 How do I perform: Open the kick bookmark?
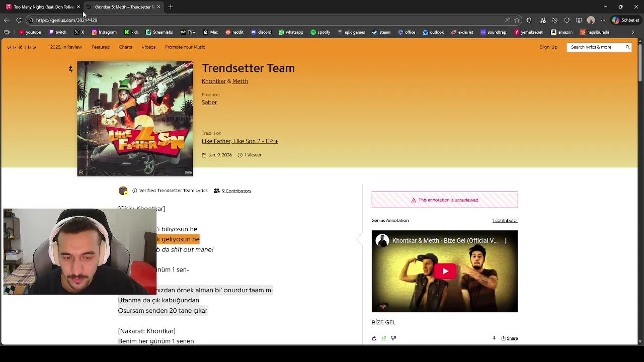[x=131, y=32]
